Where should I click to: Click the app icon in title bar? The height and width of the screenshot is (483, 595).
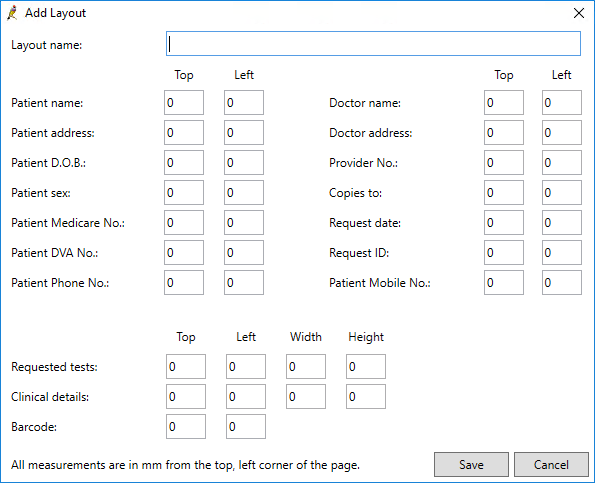pyautogui.click(x=13, y=13)
